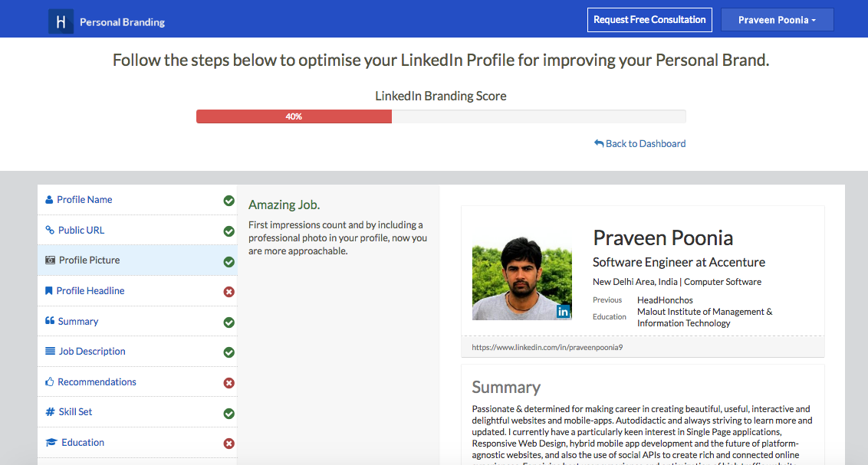The width and height of the screenshot is (868, 465).
Task: Click the 40% branding score progress bar
Action: tap(294, 116)
